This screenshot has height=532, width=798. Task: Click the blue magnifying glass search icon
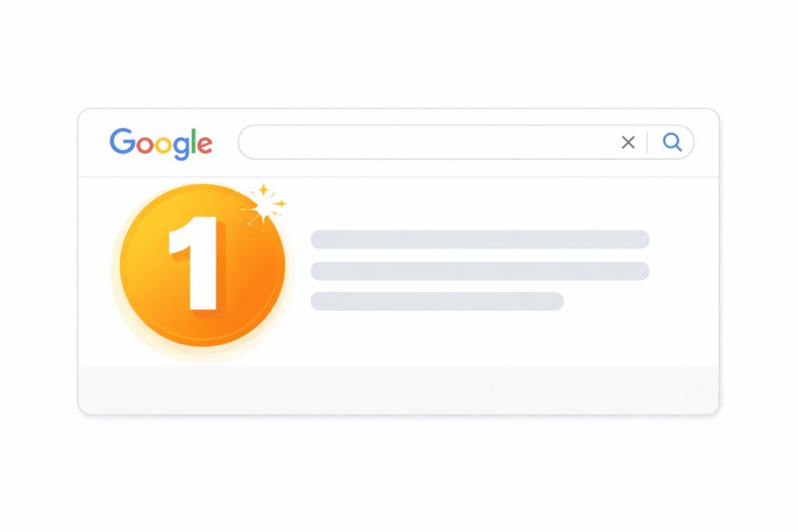click(x=672, y=142)
